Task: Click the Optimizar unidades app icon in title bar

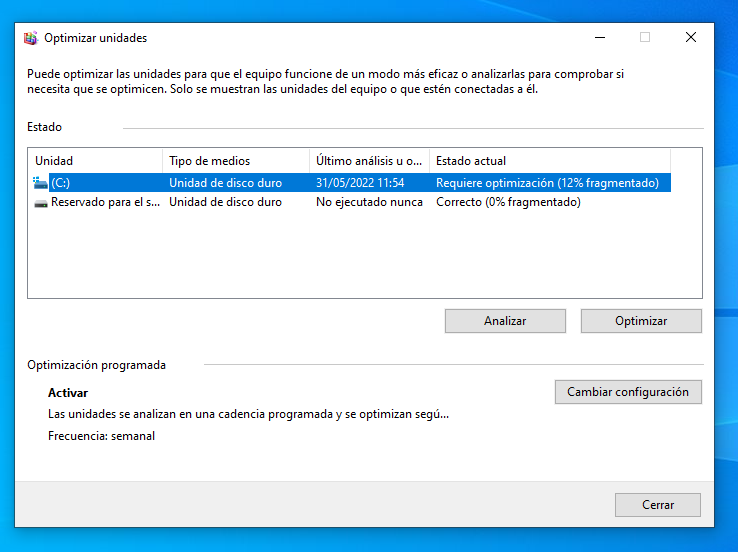Action: 31,38
